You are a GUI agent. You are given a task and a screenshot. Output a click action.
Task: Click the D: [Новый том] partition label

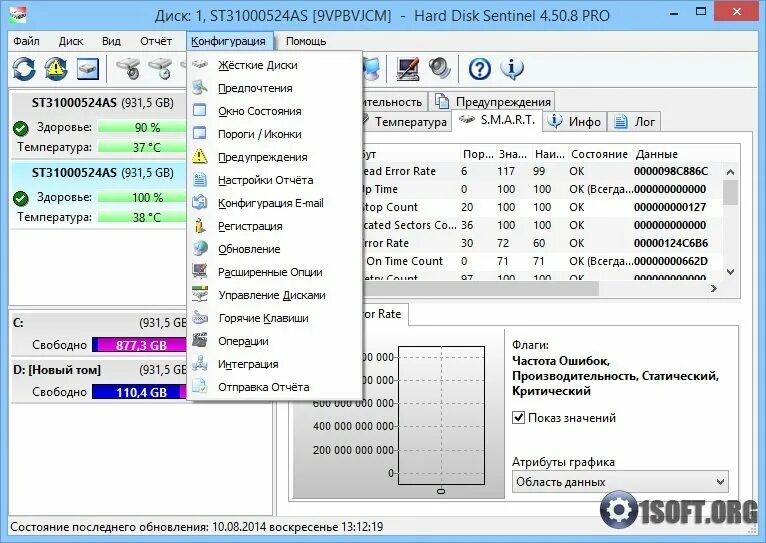57,370
